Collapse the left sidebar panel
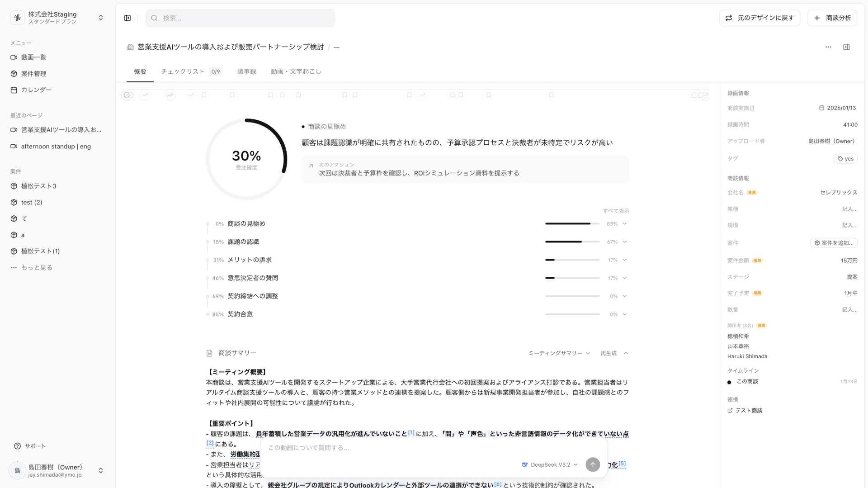 [x=127, y=18]
